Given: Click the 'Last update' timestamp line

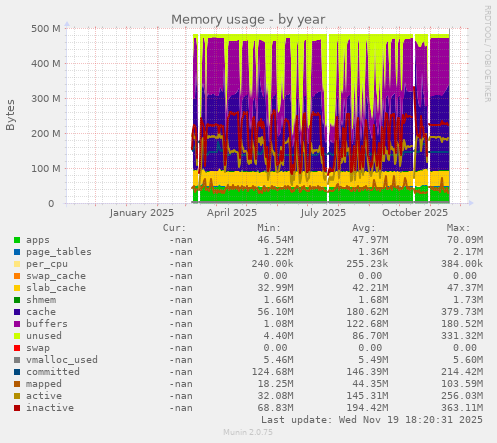Looking at the screenshot, I should [x=372, y=420].
